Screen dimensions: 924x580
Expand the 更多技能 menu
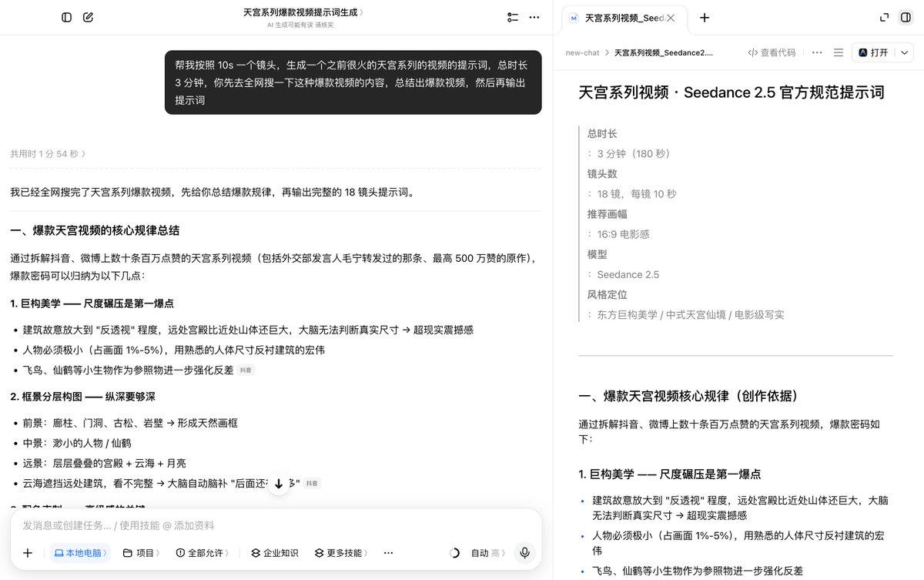340,553
